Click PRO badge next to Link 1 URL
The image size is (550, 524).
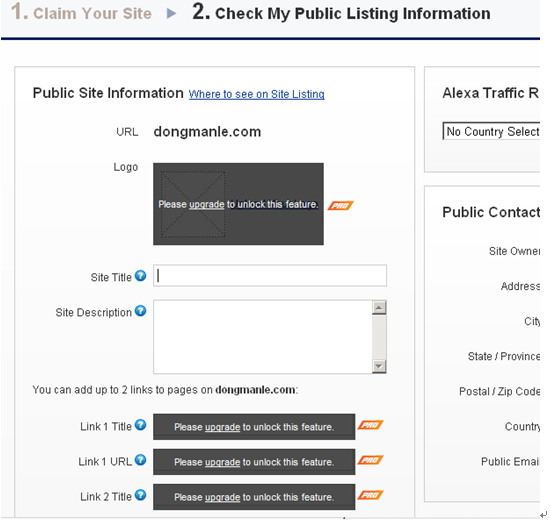(x=370, y=460)
